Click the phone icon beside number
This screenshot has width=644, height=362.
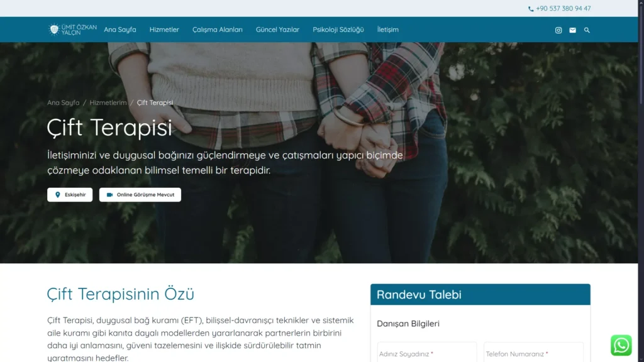(x=531, y=9)
